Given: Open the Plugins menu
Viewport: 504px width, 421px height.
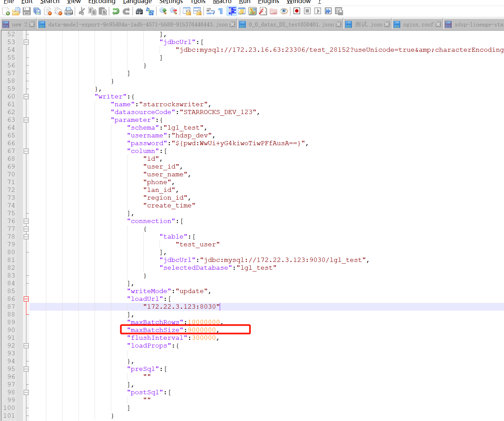Looking at the screenshot, I should 268,2.
